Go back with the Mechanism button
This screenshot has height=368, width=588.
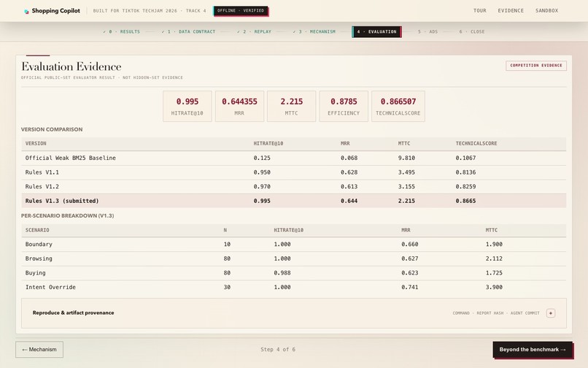coord(39,349)
